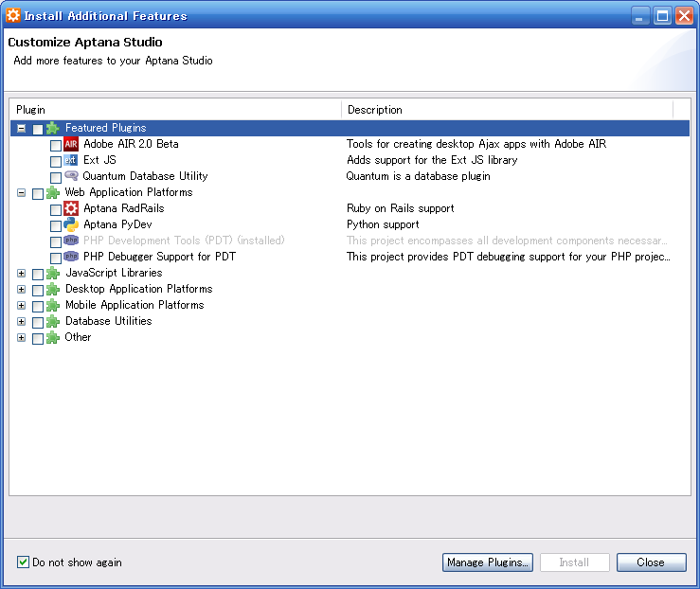Click the PHP Development Tools php icon
700x589 pixels.
pyautogui.click(x=71, y=241)
